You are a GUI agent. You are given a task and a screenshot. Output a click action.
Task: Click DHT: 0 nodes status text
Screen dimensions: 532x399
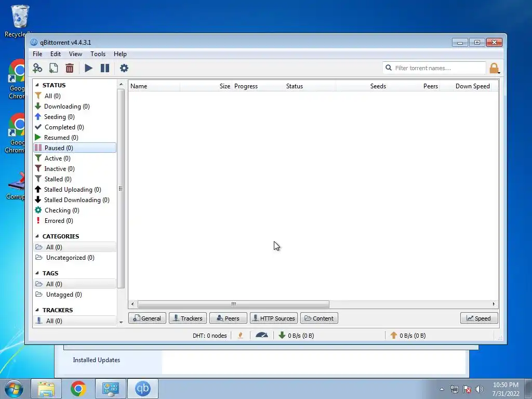[x=210, y=336]
